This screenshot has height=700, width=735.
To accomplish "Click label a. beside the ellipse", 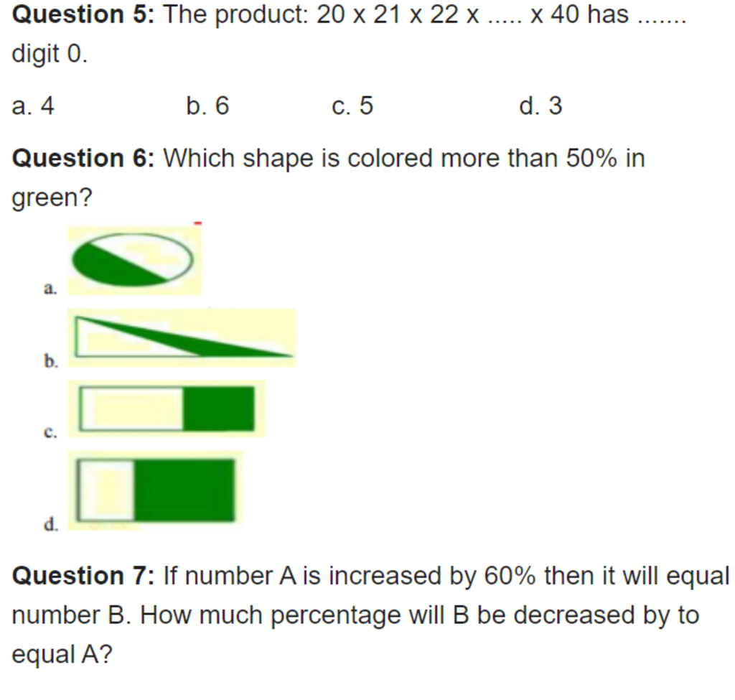I will click(50, 289).
